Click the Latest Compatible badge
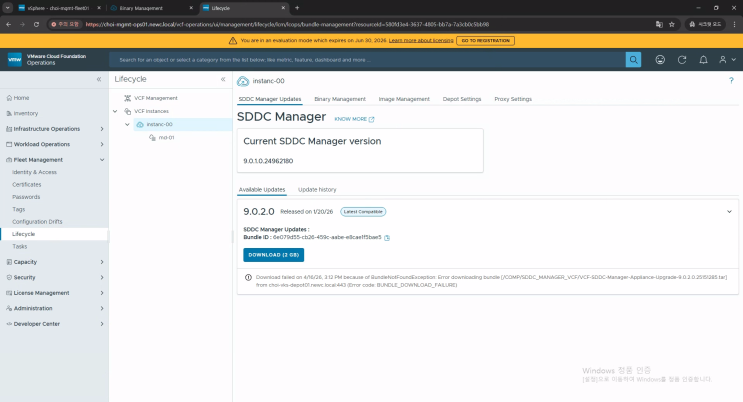The width and height of the screenshot is (743, 402). click(x=363, y=212)
